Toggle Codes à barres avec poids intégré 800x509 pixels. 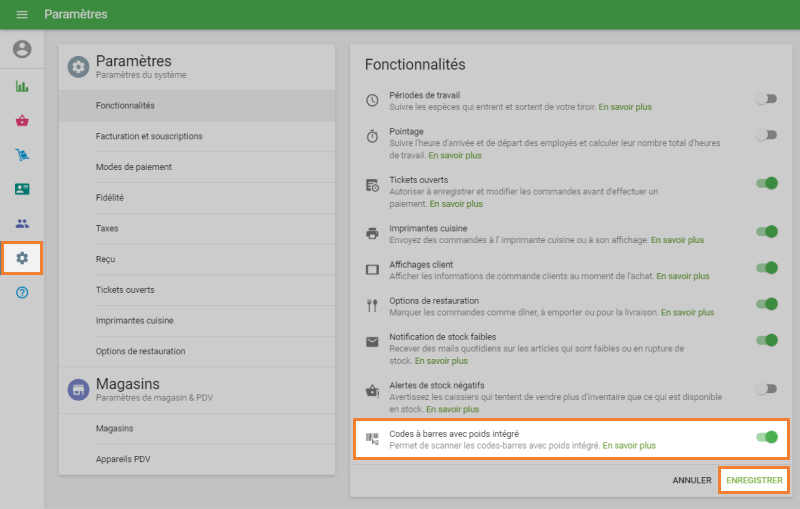tap(767, 437)
